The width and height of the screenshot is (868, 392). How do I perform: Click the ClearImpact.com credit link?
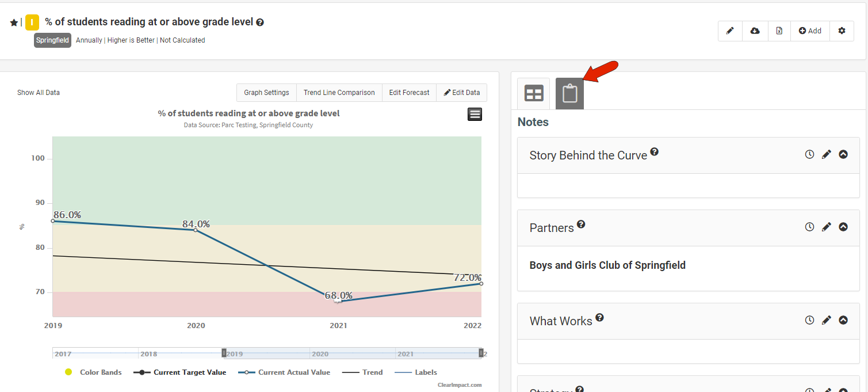click(460, 385)
